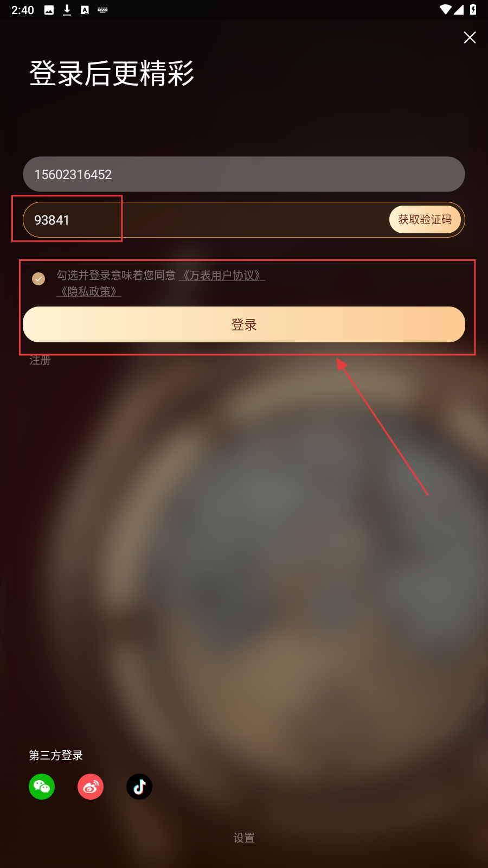488x868 pixels.
Task: Tap the 获取验证码 button
Action: 425,220
